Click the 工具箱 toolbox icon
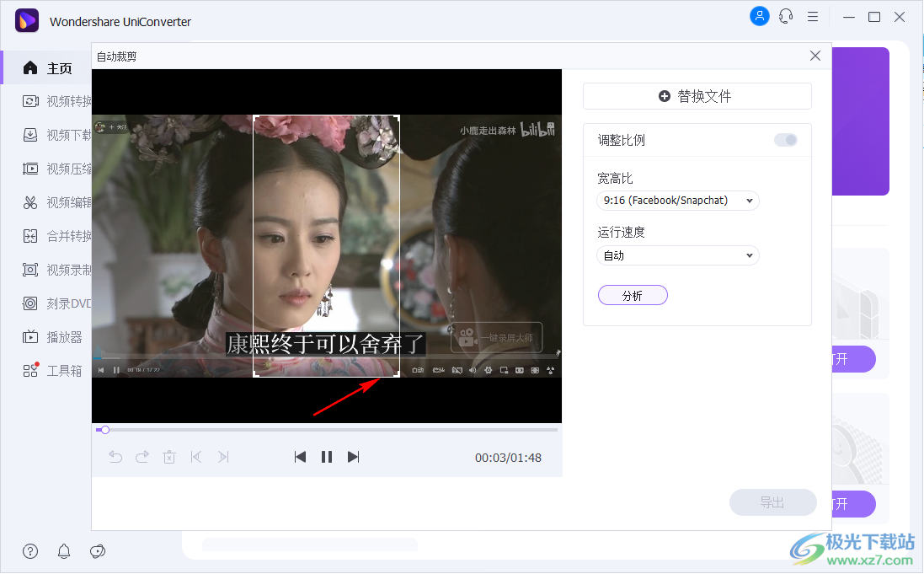Screen dimensions: 924x574 pos(30,371)
